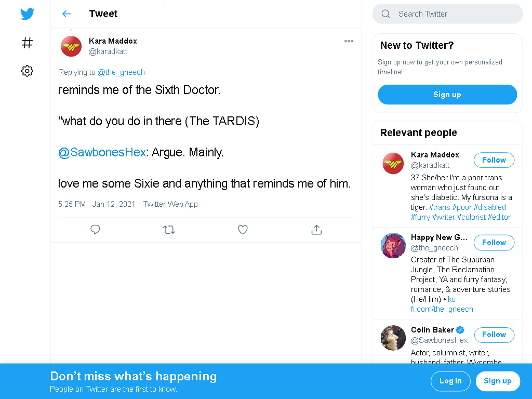Open the @the_gneech link in Replying to

(x=121, y=72)
